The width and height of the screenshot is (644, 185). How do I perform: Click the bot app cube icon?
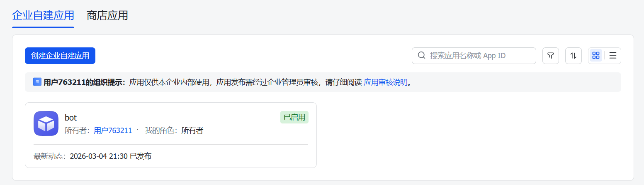46,123
